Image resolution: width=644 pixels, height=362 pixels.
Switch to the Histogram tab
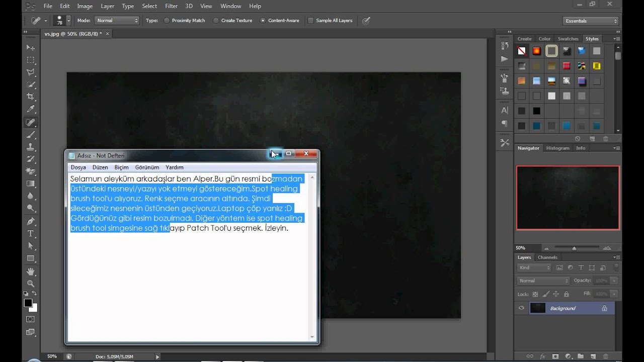pyautogui.click(x=557, y=148)
